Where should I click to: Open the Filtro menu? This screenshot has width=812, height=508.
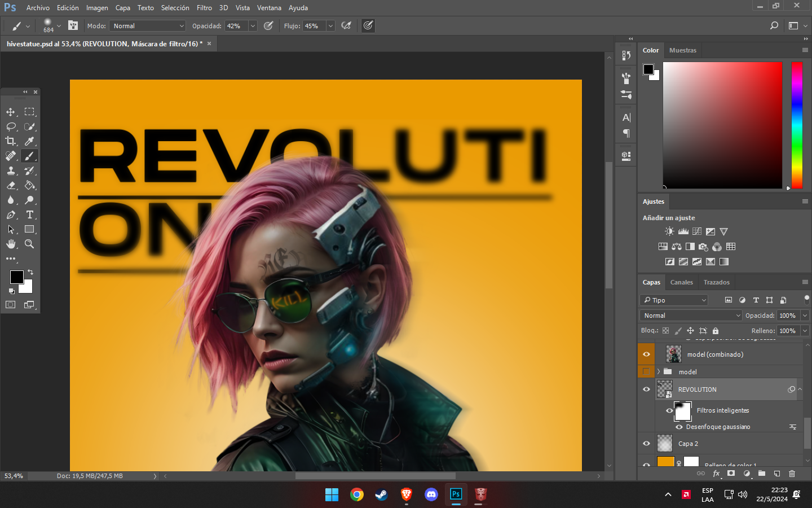pyautogui.click(x=204, y=8)
